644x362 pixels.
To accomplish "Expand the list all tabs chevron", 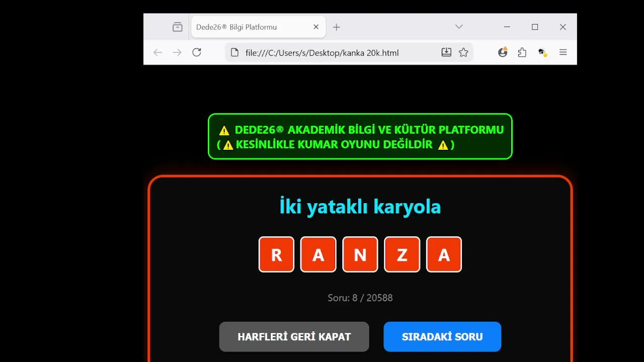I will (459, 27).
